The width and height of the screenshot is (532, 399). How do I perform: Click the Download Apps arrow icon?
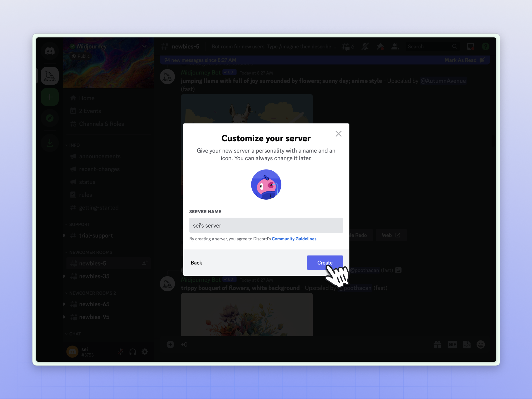point(50,143)
